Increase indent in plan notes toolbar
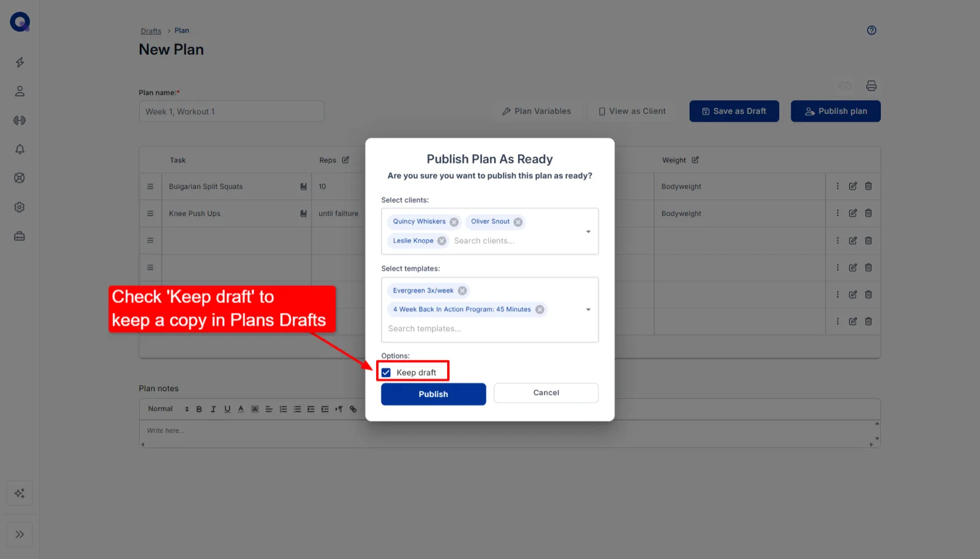This screenshot has width=980, height=559. click(325, 410)
